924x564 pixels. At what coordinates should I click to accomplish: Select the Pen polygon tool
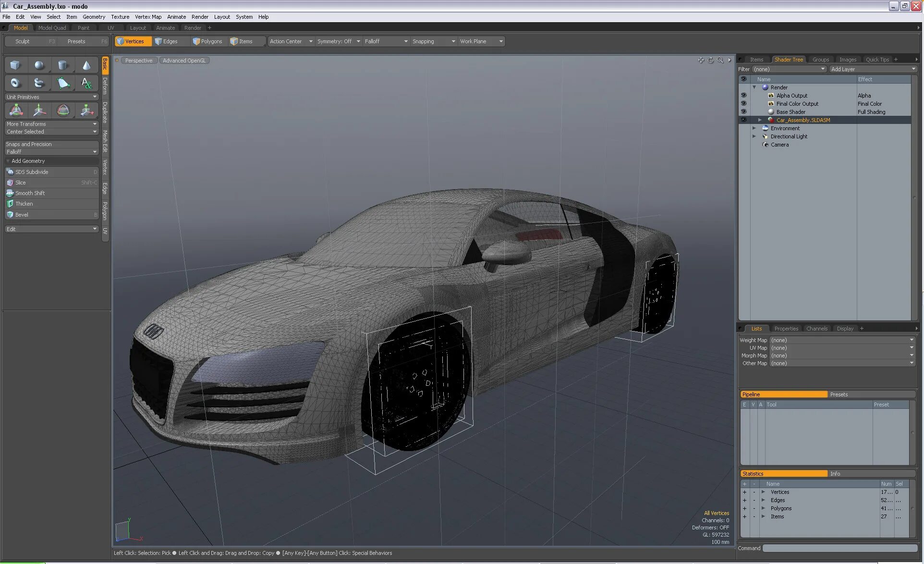[x=63, y=83]
